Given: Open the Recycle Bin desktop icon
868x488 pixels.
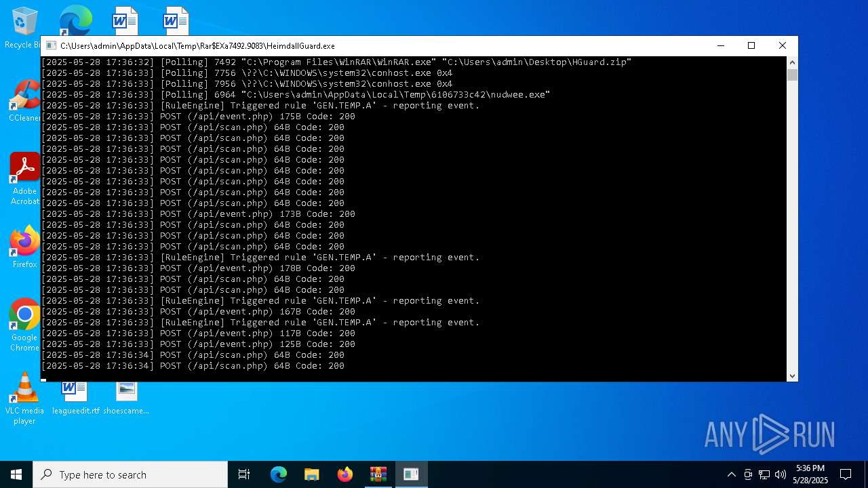Looking at the screenshot, I should 24,27.
